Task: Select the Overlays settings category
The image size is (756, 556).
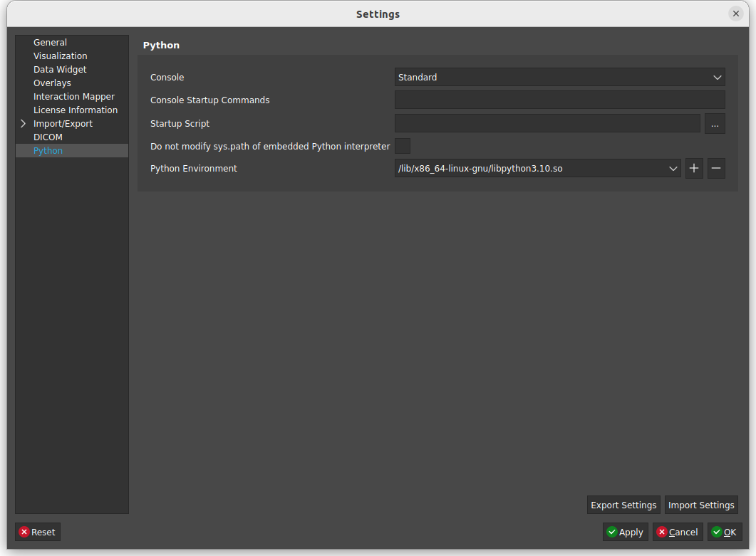Action: pyautogui.click(x=52, y=83)
